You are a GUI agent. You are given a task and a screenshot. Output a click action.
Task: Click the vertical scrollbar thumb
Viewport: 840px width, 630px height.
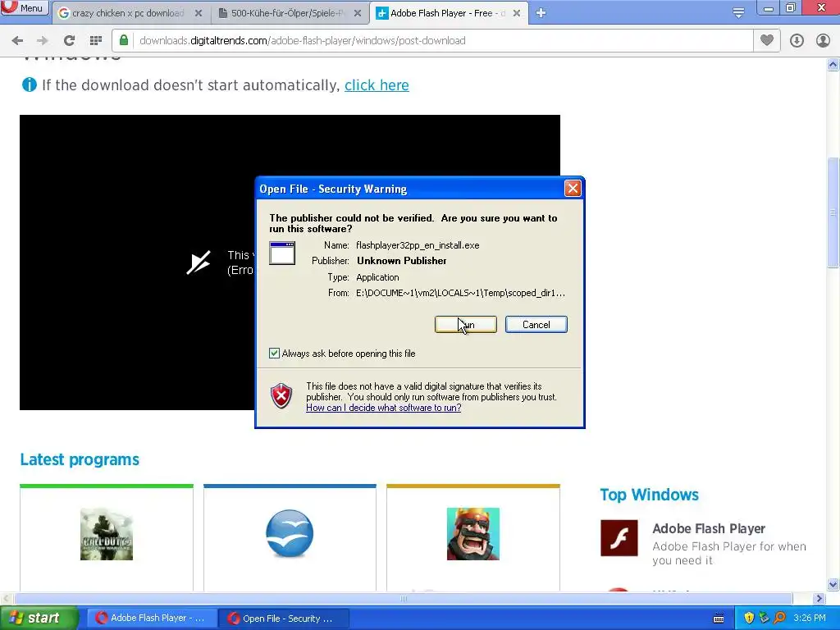tap(833, 212)
